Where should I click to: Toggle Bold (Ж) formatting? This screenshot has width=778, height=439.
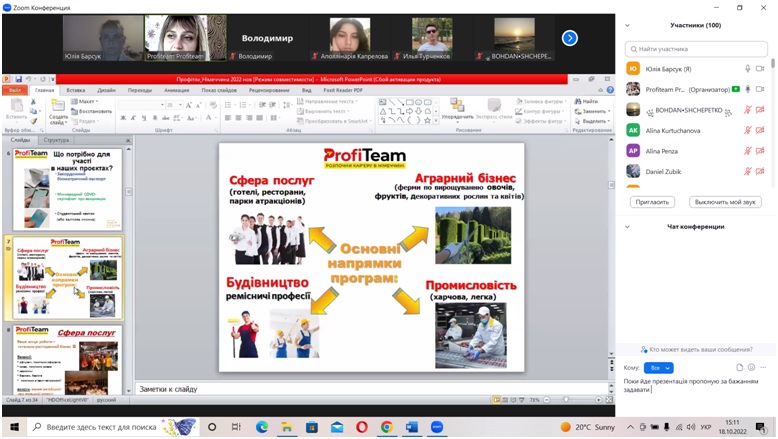coord(123,118)
